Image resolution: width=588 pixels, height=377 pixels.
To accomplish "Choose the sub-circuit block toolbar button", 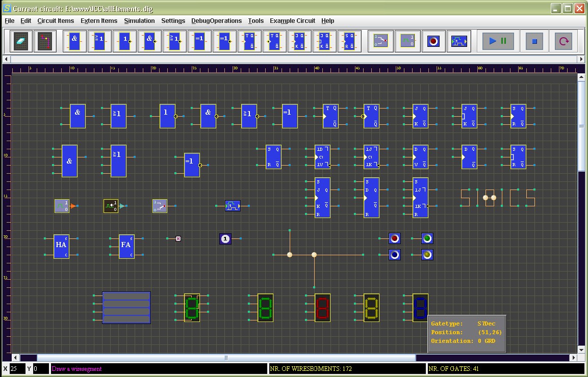I will [459, 41].
